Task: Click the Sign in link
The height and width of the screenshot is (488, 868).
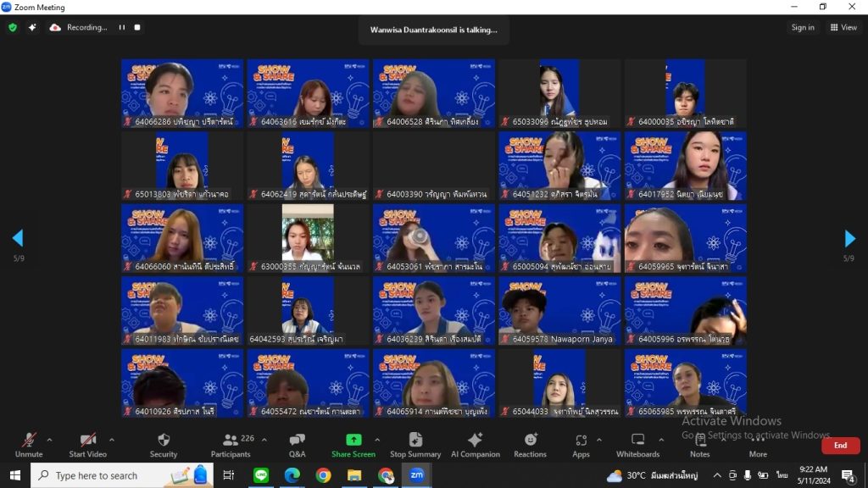Action: coord(803,27)
